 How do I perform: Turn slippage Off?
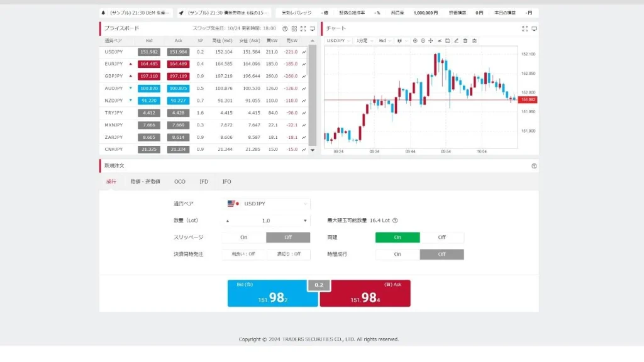pos(288,237)
